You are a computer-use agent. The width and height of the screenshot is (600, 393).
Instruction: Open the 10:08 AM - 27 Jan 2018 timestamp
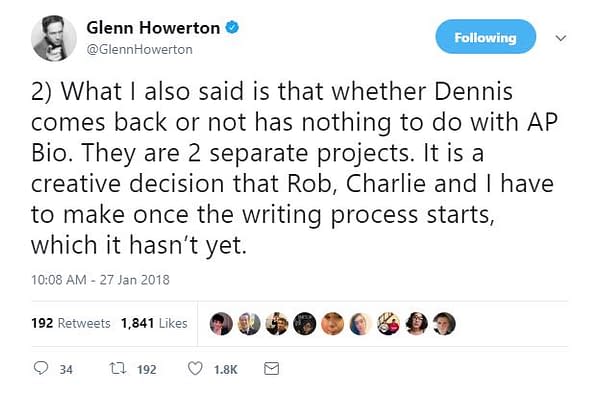coord(100,280)
